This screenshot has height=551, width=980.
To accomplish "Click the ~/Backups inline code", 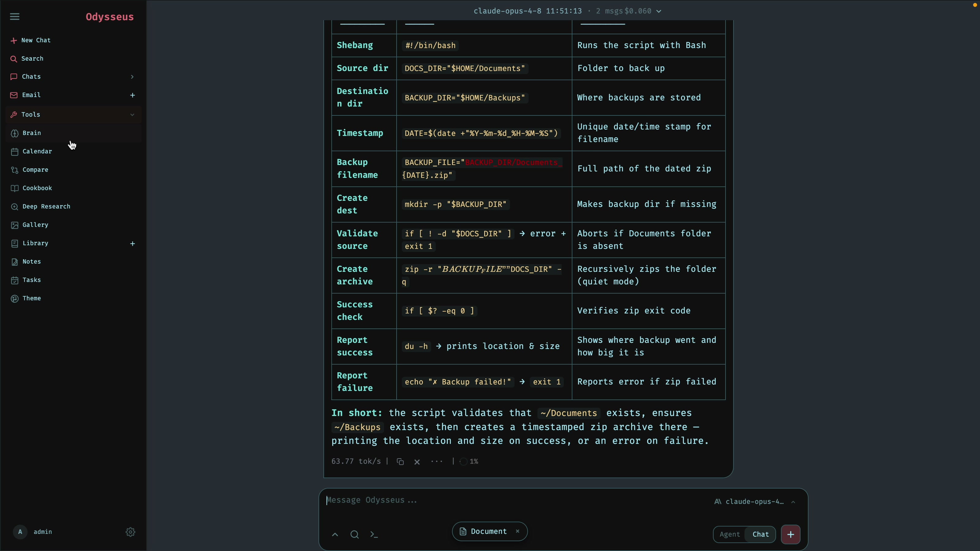I will click(357, 427).
